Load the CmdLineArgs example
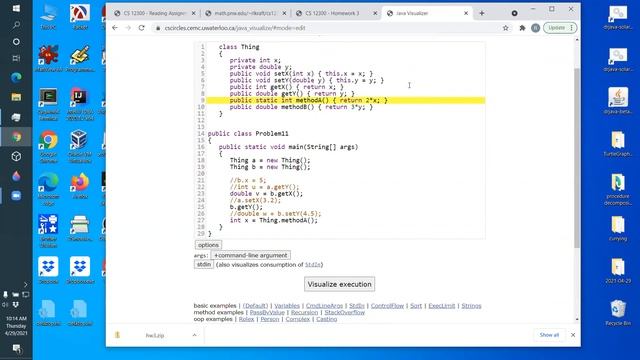This screenshot has width=640, height=360. tap(324, 306)
